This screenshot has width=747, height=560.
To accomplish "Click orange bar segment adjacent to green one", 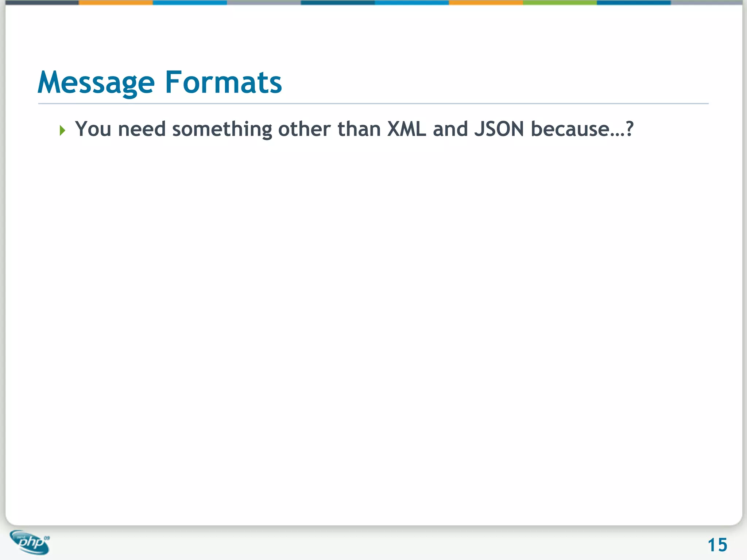I will point(485,3).
